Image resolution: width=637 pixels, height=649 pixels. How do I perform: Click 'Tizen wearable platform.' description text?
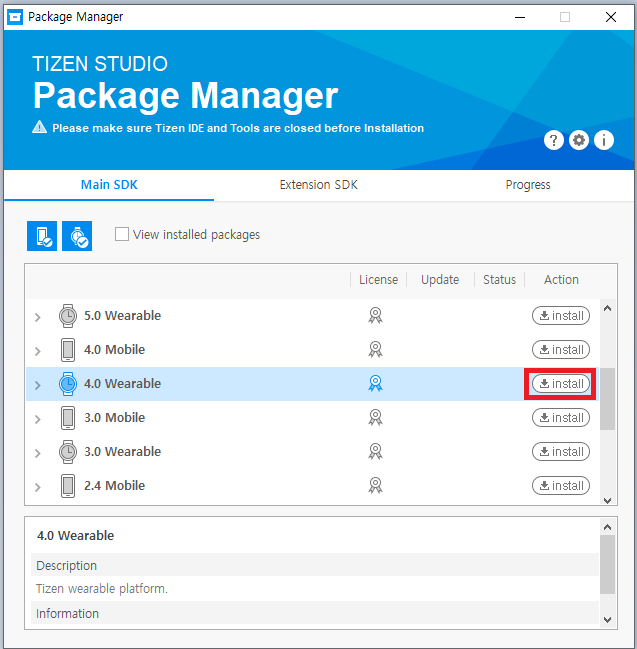click(102, 589)
